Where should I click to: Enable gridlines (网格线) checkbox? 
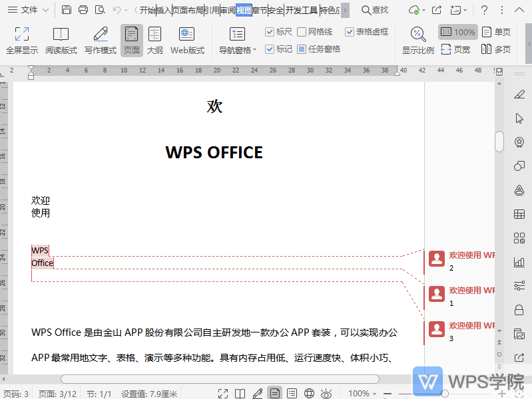(302, 32)
